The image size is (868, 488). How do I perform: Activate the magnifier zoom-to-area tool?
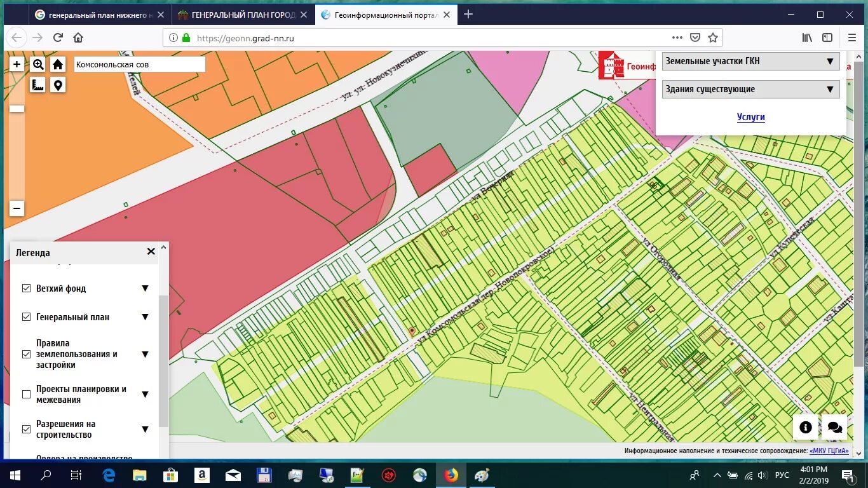[x=38, y=64]
